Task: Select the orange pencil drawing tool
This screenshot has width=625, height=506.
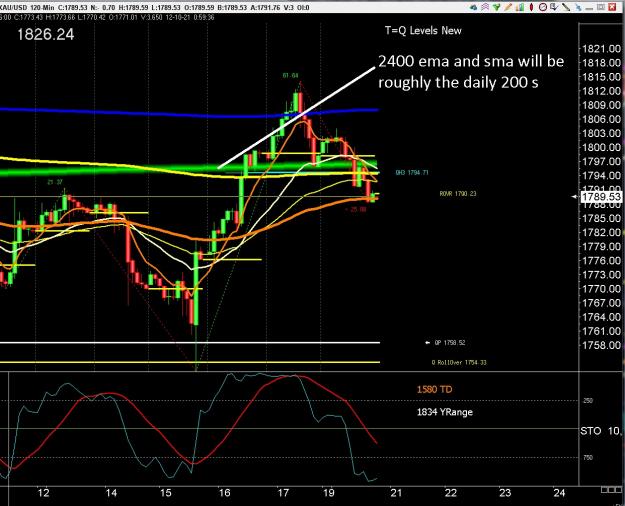Action: tap(508, 7)
